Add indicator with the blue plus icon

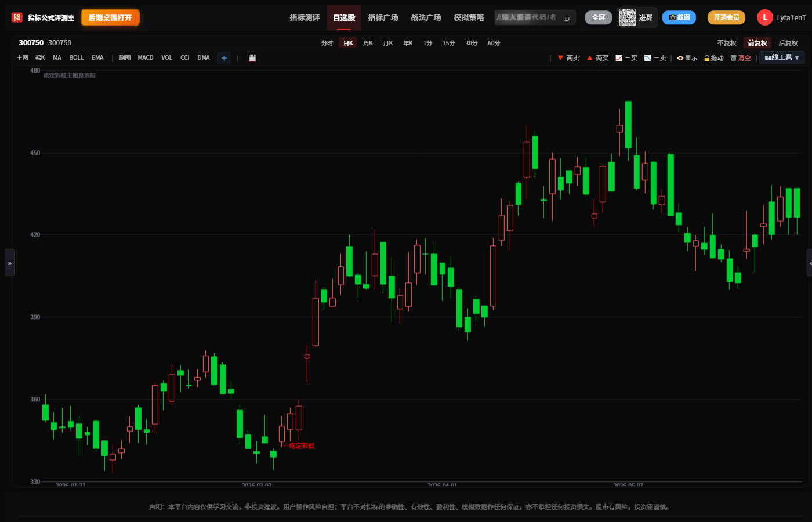pos(224,58)
